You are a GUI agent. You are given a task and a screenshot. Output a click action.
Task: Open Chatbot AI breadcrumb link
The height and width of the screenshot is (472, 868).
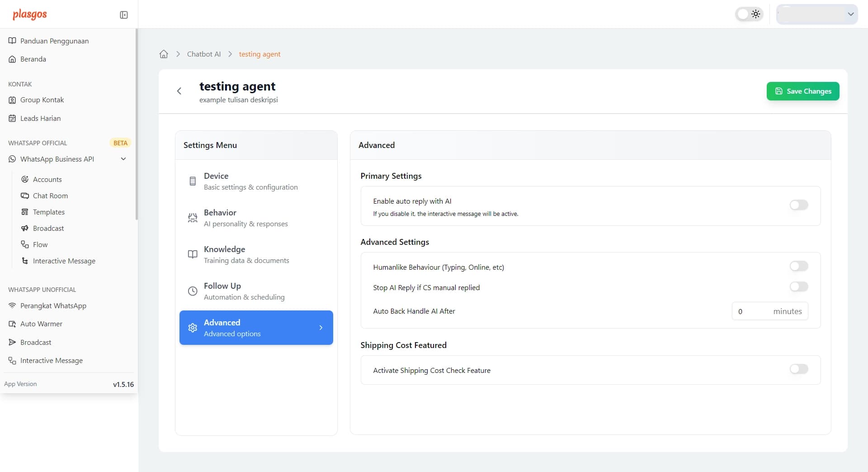pyautogui.click(x=204, y=54)
